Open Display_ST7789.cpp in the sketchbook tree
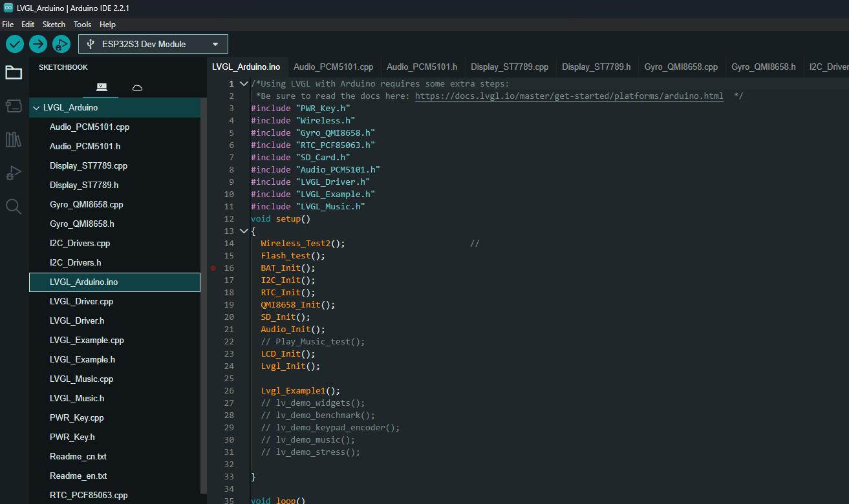 pos(114,166)
